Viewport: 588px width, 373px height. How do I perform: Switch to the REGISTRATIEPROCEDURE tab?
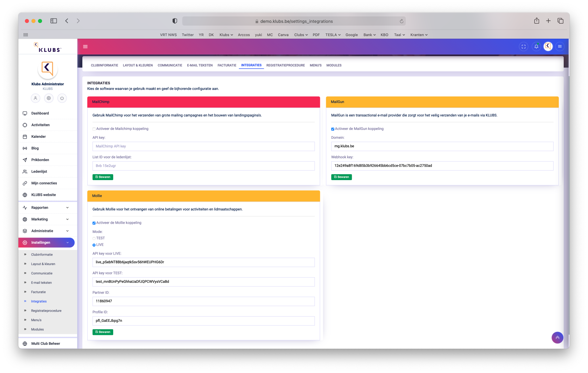(x=285, y=65)
